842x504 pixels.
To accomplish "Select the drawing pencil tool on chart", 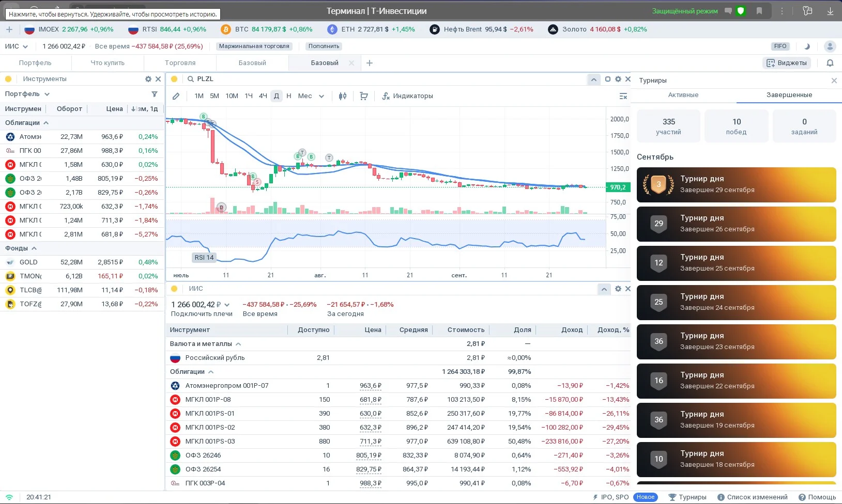I will point(176,96).
